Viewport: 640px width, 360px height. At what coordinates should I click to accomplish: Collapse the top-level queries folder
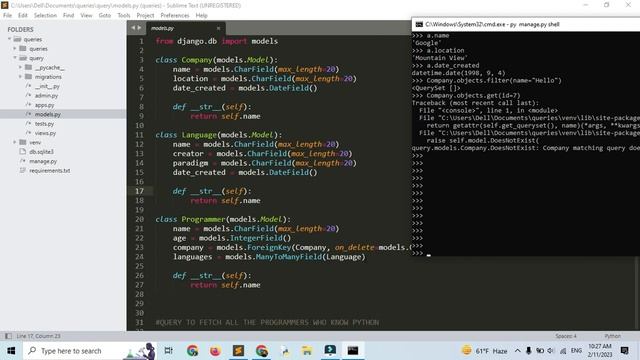point(9,39)
